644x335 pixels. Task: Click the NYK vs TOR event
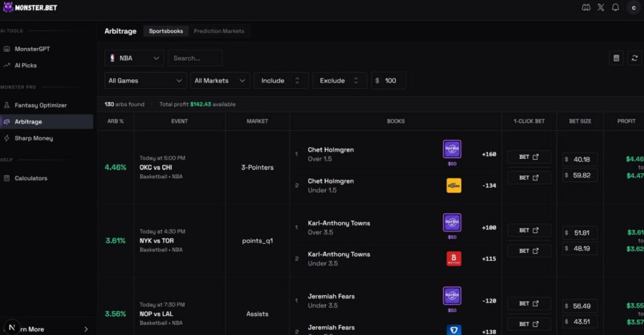[157, 241]
